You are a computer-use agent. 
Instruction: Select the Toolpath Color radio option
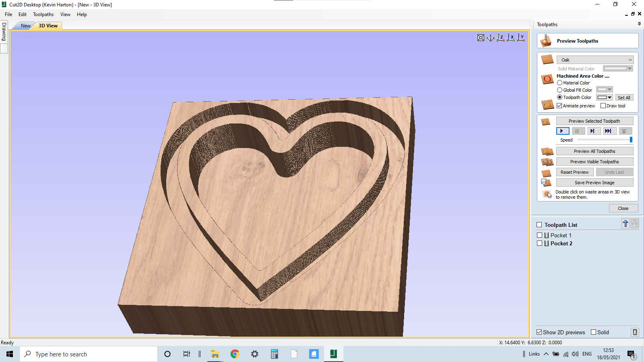click(x=559, y=97)
